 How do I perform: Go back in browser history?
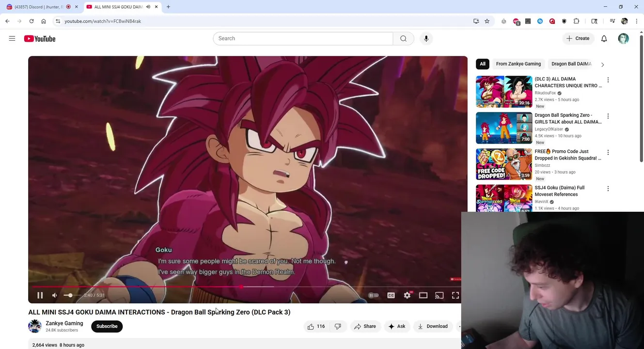point(7,21)
